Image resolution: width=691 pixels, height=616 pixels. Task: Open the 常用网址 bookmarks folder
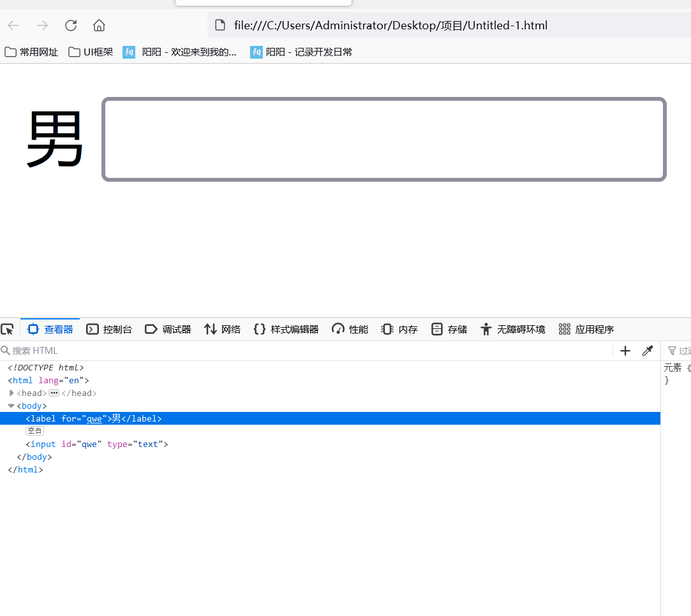point(31,52)
